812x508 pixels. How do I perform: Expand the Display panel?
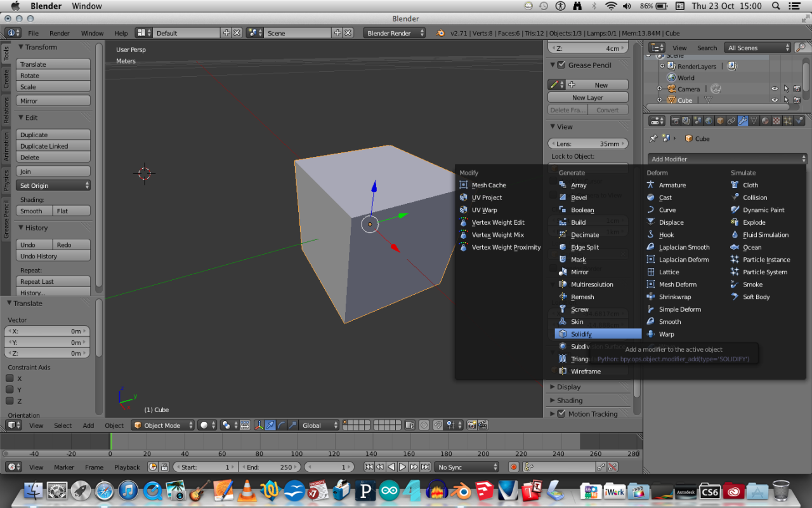(x=568, y=386)
